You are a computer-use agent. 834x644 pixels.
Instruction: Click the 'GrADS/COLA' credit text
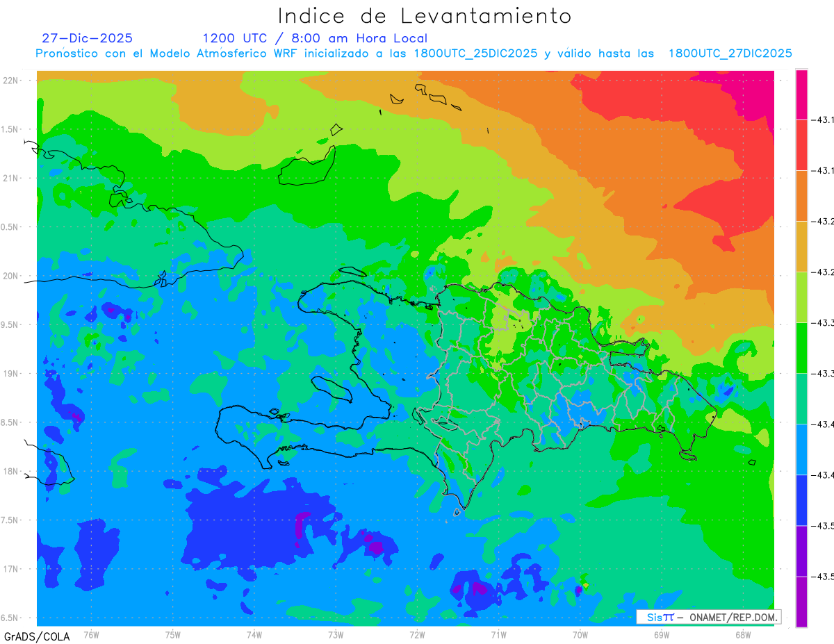(35, 636)
